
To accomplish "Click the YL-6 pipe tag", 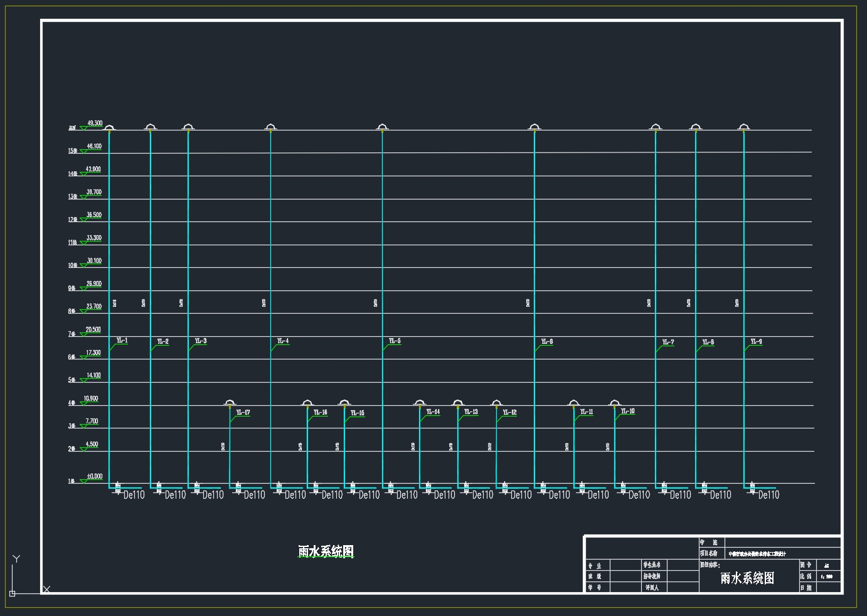I will pyautogui.click(x=547, y=342).
